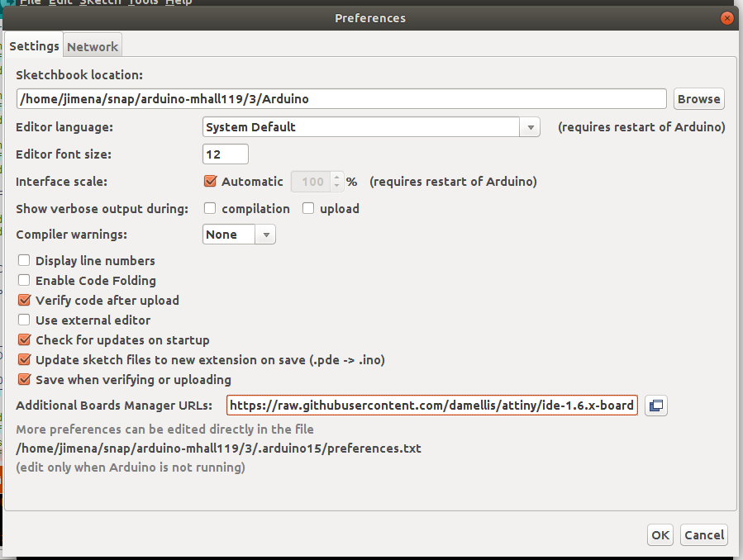Click the interface scale percentage field
Screen dimensions: 743x560
312,182
